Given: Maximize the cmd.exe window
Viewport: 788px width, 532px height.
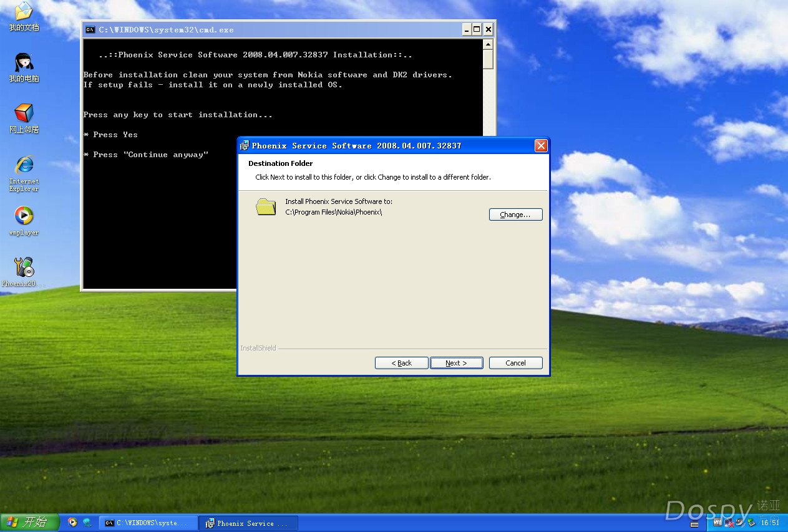Looking at the screenshot, I should coord(477,29).
